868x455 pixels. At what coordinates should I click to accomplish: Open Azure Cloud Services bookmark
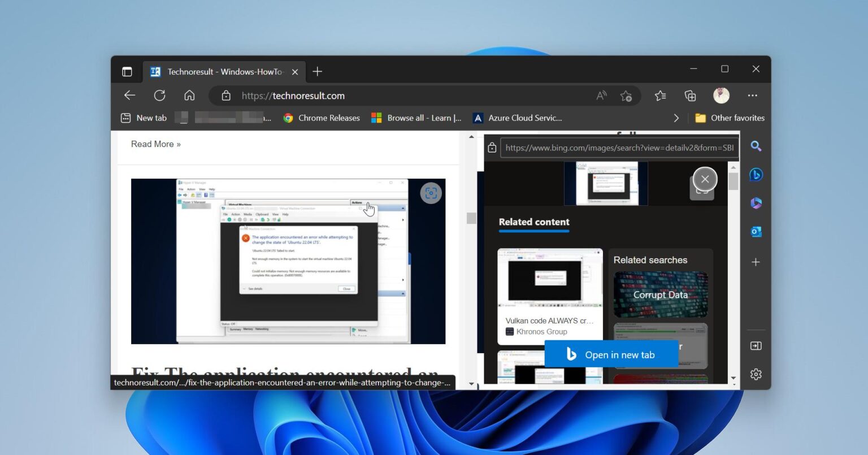[517, 118]
